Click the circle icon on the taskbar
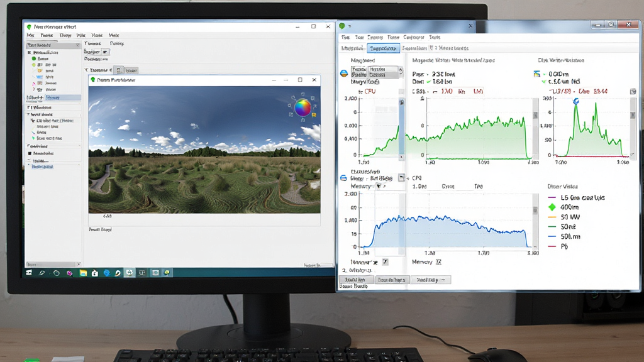 tap(56, 273)
